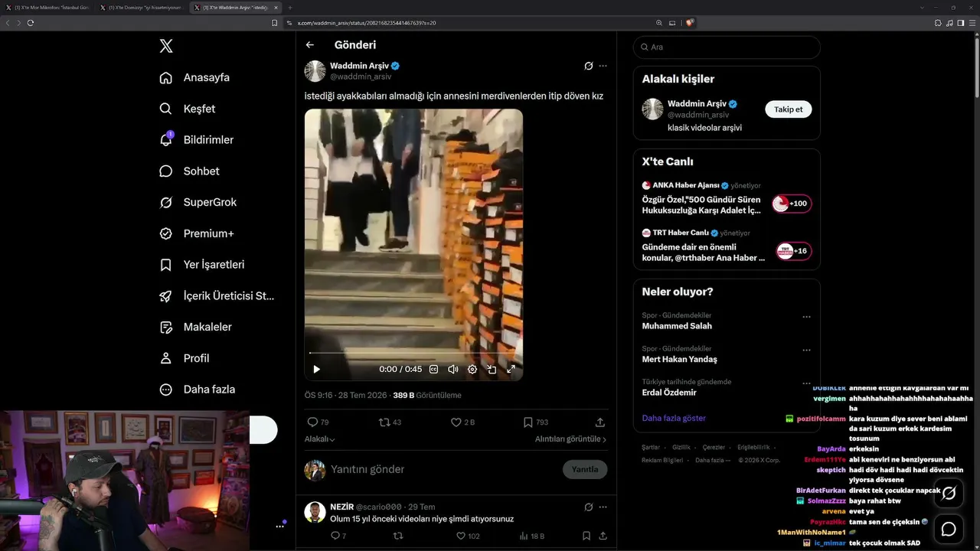The image size is (980, 551).
Task: Repost NEZİR's comment
Action: [398, 536]
